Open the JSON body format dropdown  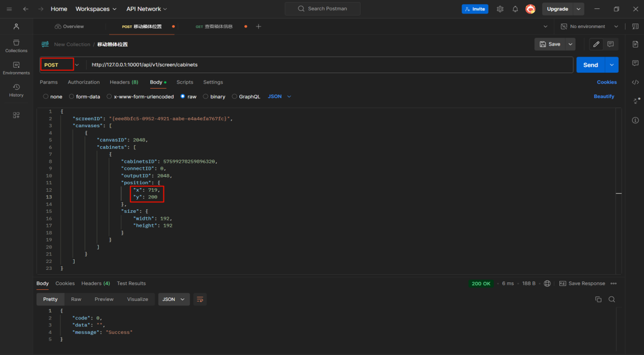(x=279, y=97)
